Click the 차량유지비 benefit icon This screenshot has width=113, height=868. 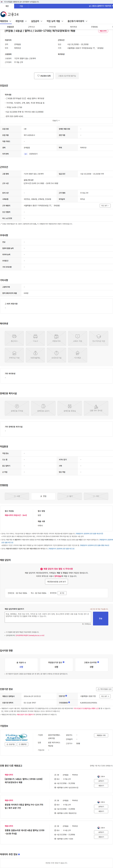[56, 338]
